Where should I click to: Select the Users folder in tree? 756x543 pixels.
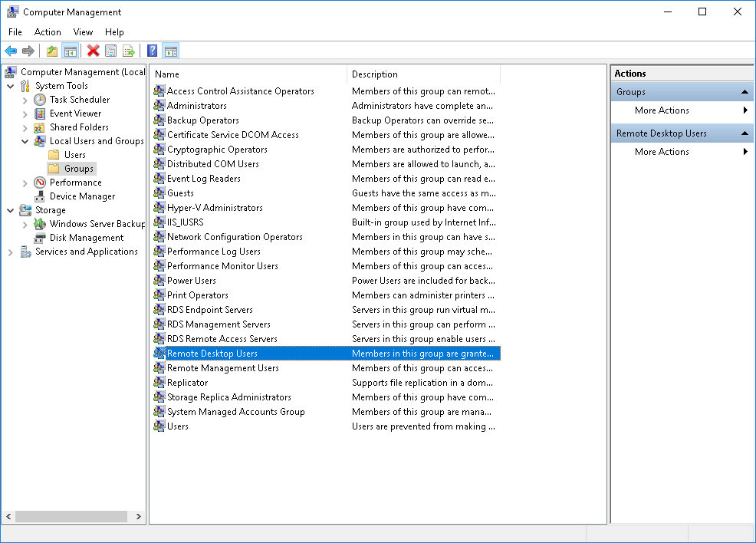[x=67, y=155]
